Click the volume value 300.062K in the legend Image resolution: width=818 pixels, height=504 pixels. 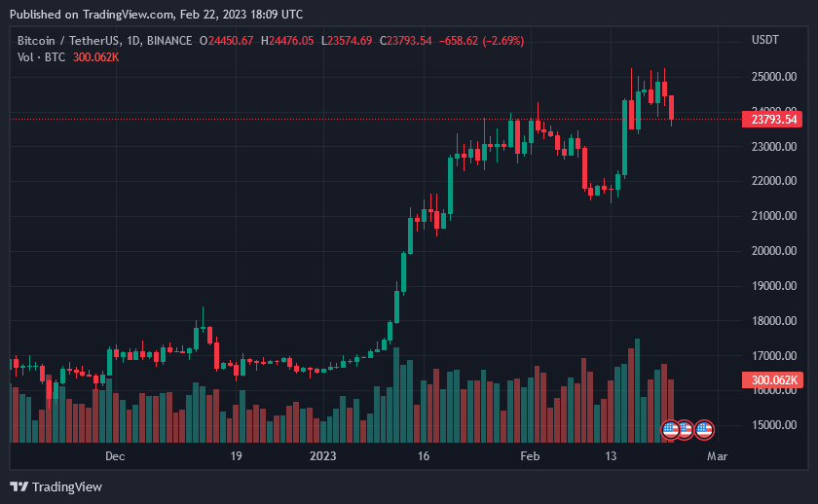pyautogui.click(x=96, y=57)
